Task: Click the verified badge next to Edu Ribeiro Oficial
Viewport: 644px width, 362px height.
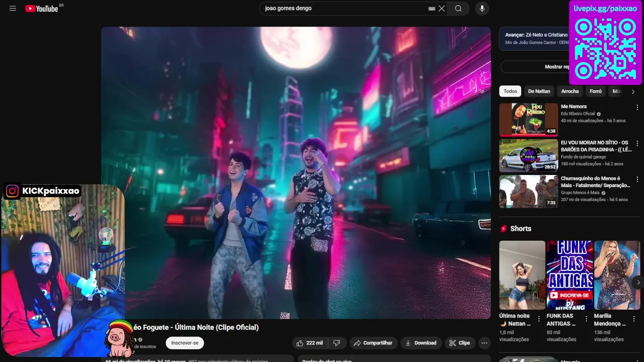Action: (x=599, y=114)
